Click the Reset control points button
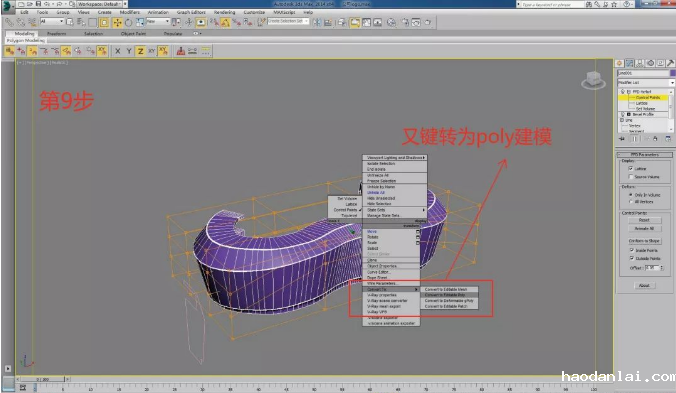 [644, 220]
